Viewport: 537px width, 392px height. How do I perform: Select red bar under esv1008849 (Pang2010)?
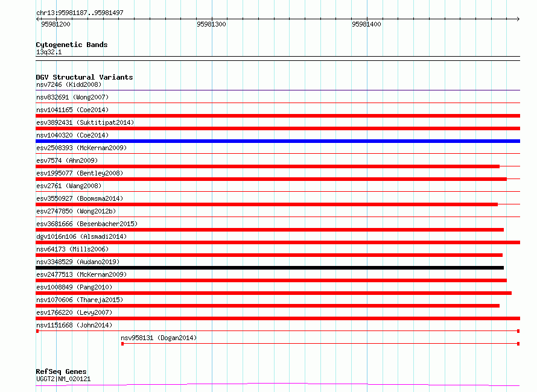274,293
